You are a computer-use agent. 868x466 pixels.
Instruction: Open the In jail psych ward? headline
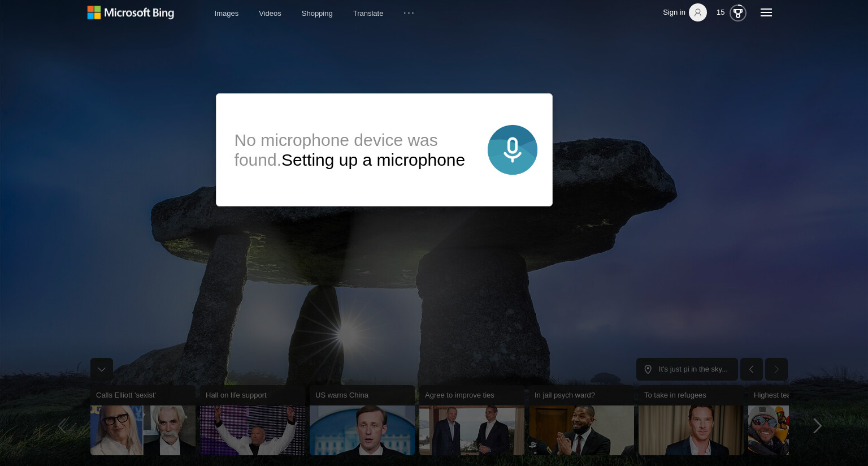click(565, 395)
